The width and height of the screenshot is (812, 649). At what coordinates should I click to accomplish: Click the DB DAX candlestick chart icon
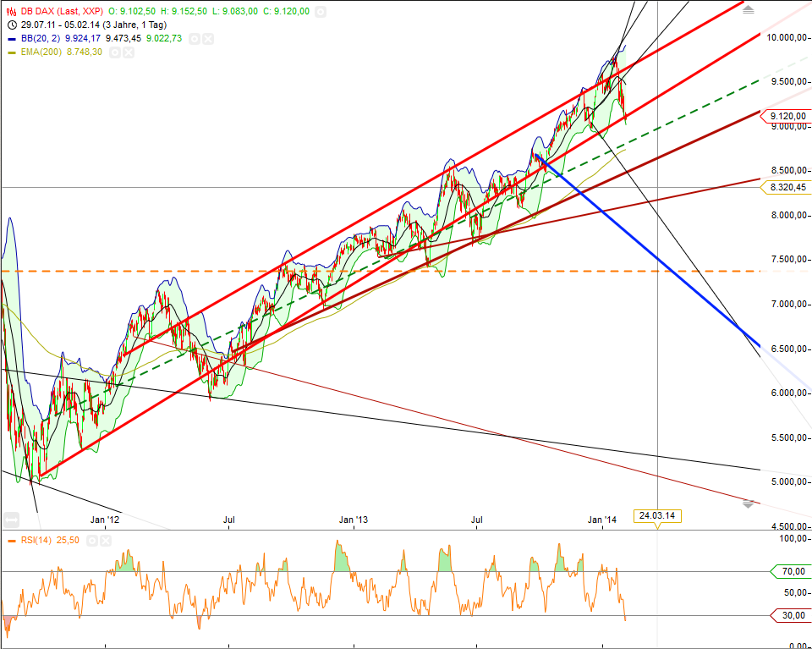pyautogui.click(x=11, y=12)
